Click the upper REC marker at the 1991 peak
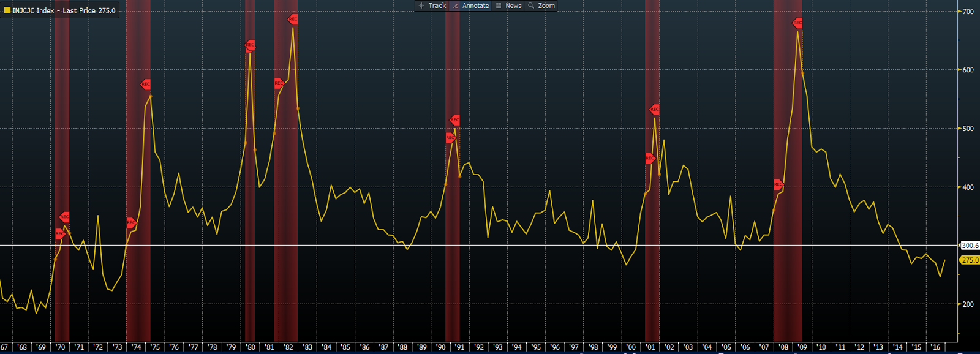Image resolution: width=980 pixels, height=354 pixels. (x=454, y=119)
